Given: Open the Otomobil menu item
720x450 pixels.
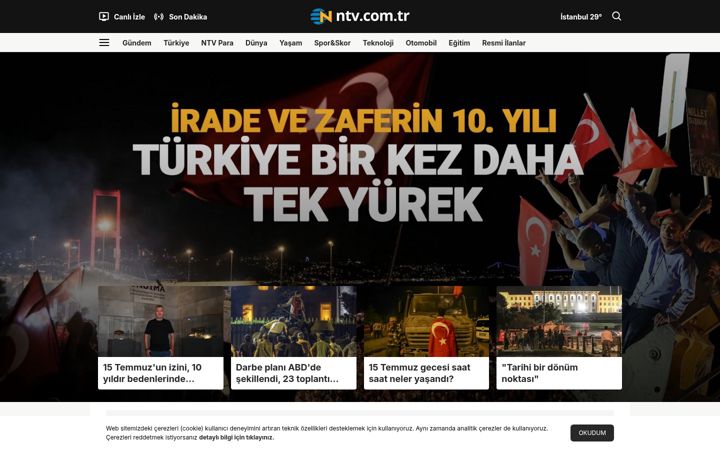Looking at the screenshot, I should (x=421, y=43).
